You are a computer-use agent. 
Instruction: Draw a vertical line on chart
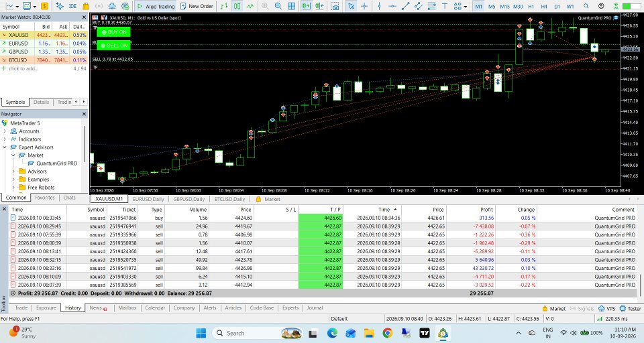[x=379, y=6]
